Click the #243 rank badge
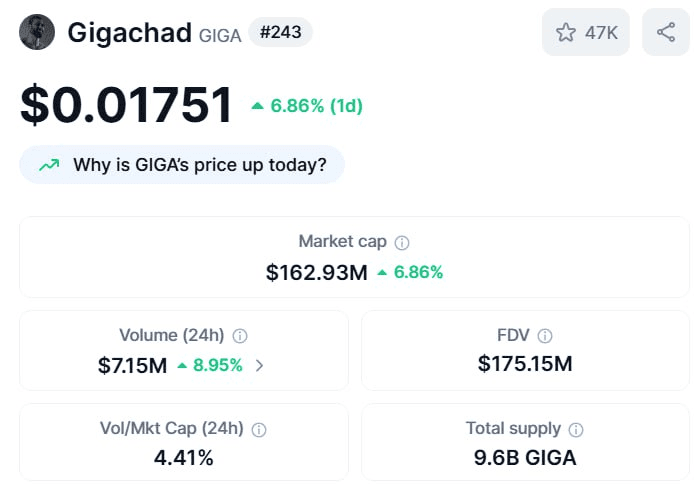This screenshot has height=484, width=694. 281,32
